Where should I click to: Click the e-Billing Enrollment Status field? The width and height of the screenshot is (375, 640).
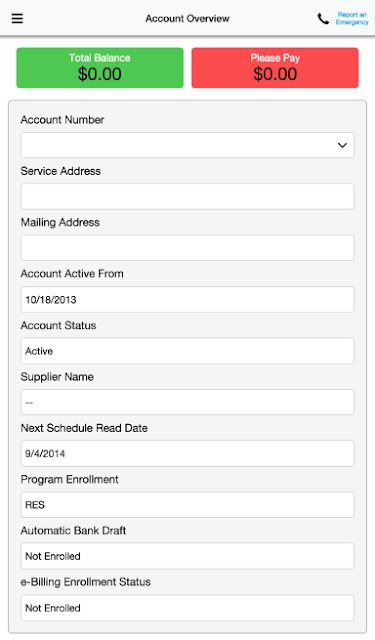pos(187,608)
